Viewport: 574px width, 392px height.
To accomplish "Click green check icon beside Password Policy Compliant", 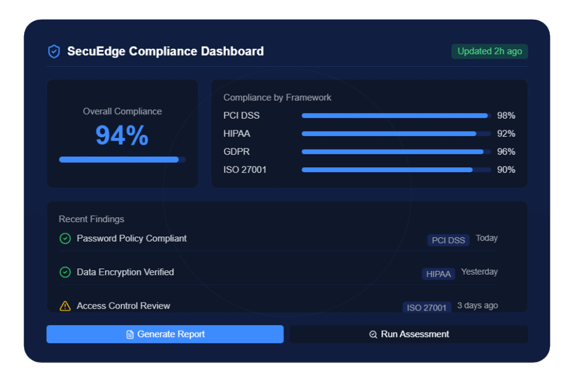I will click(65, 239).
